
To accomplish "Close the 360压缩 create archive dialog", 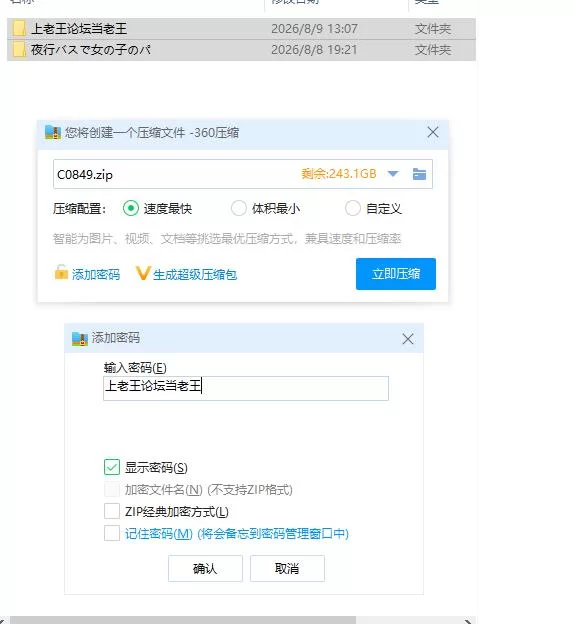I will click(433, 132).
